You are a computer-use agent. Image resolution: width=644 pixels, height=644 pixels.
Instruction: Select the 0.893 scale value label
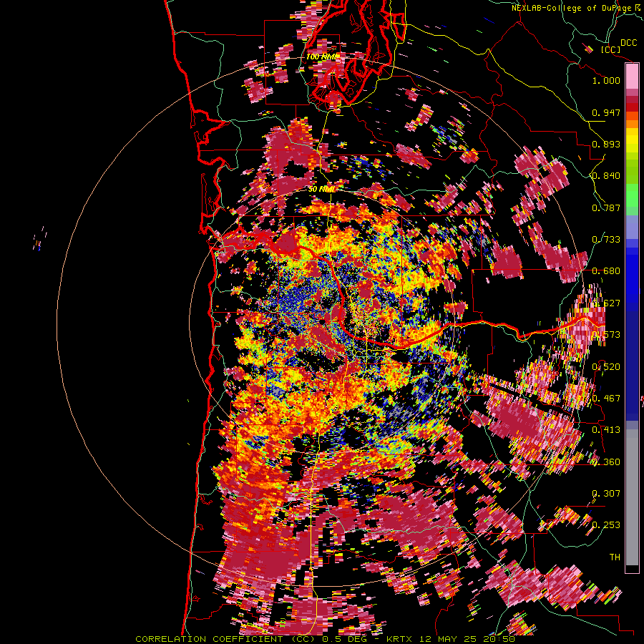click(x=606, y=144)
